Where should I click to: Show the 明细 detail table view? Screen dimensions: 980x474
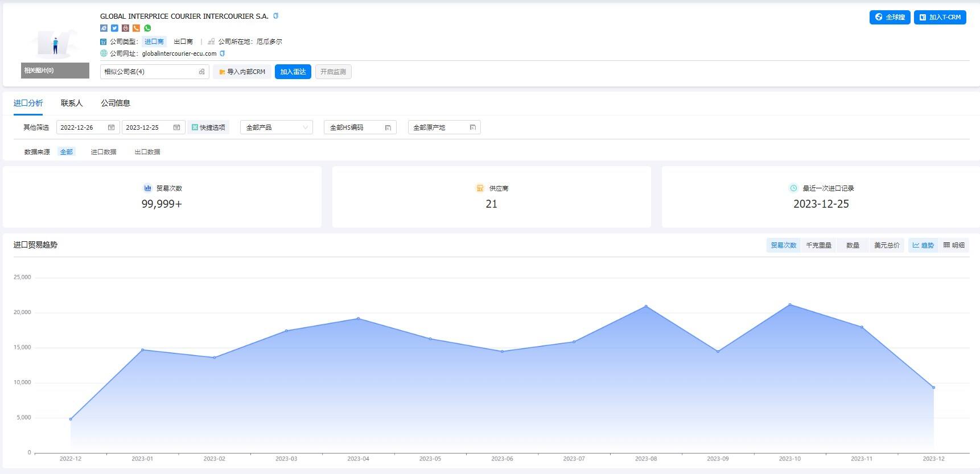click(x=954, y=245)
